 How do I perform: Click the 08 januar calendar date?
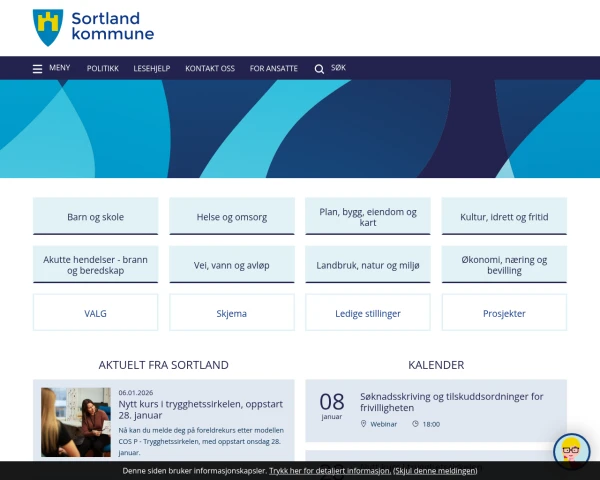click(x=332, y=406)
